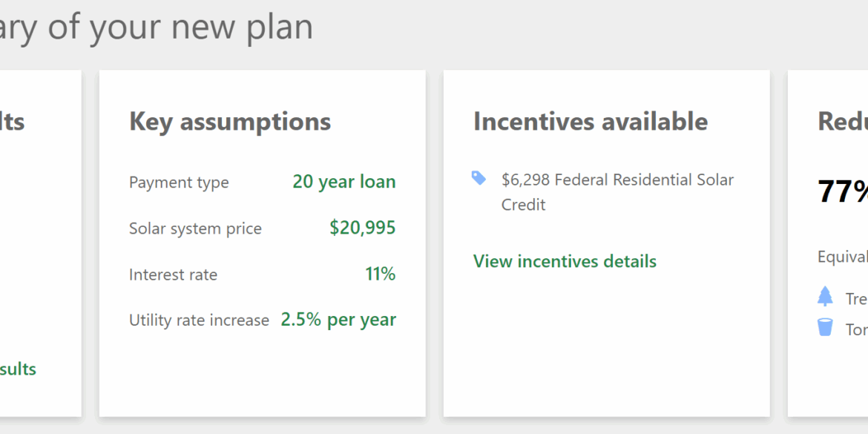Click the Utility rate increase label
Image resolution: width=868 pixels, height=434 pixels.
pyautogui.click(x=200, y=320)
